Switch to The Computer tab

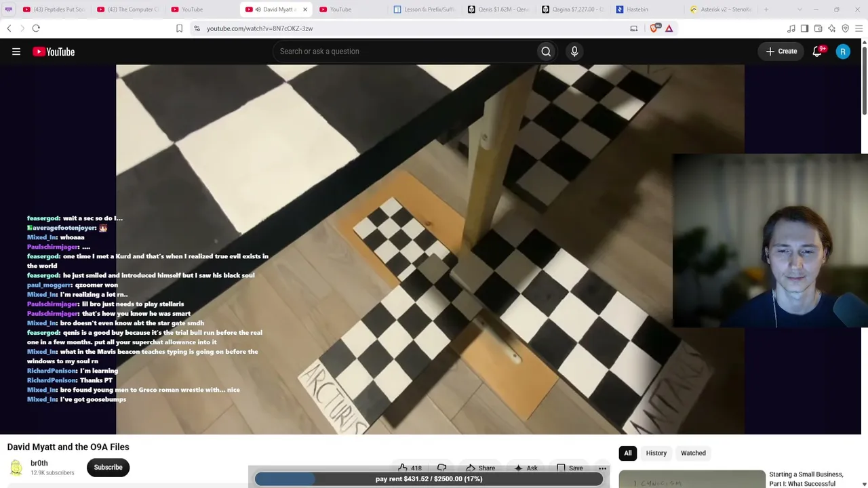(x=127, y=9)
